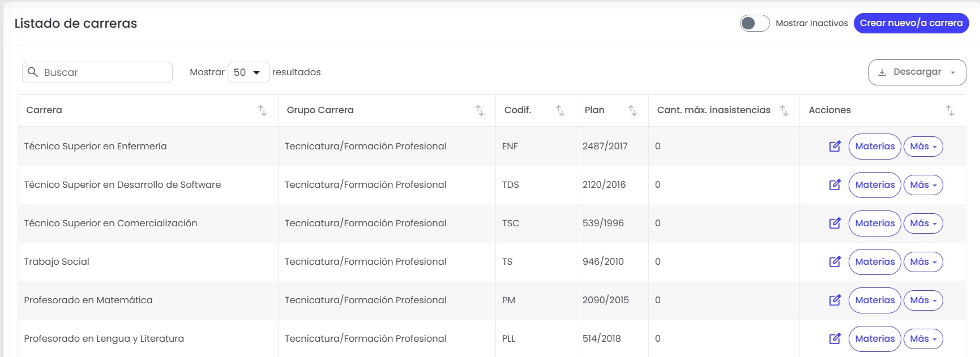The height and width of the screenshot is (357, 980).
Task: Open Materias for Trabajo Social
Action: (875, 262)
